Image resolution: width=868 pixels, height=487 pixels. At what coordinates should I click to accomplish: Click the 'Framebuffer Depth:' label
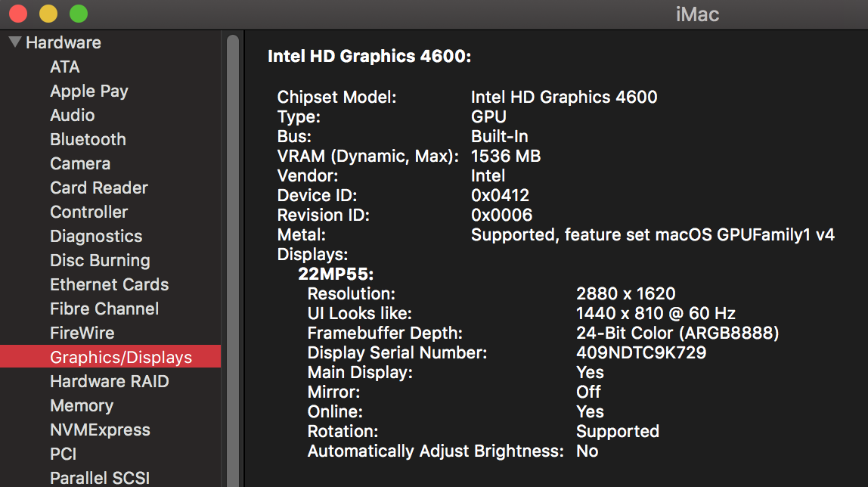point(385,333)
